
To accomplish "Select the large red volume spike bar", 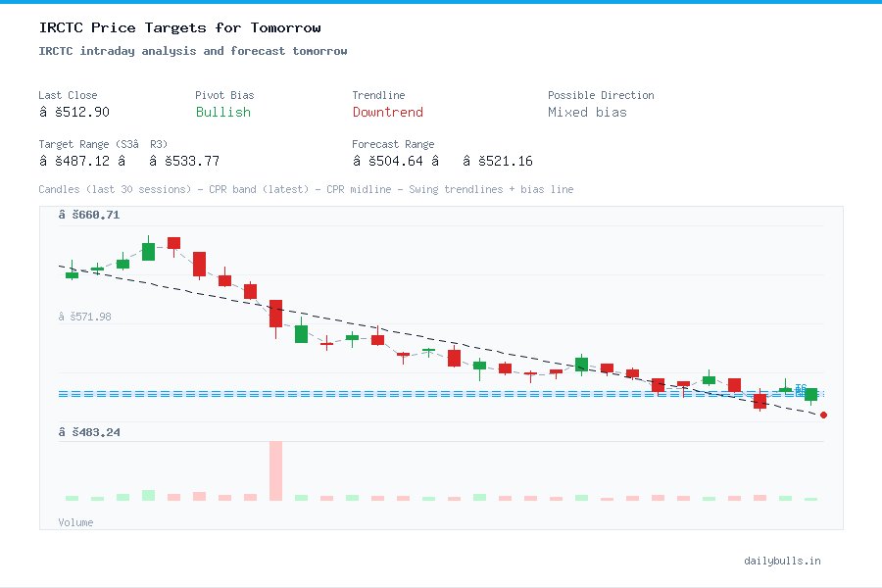I will pos(275,470).
